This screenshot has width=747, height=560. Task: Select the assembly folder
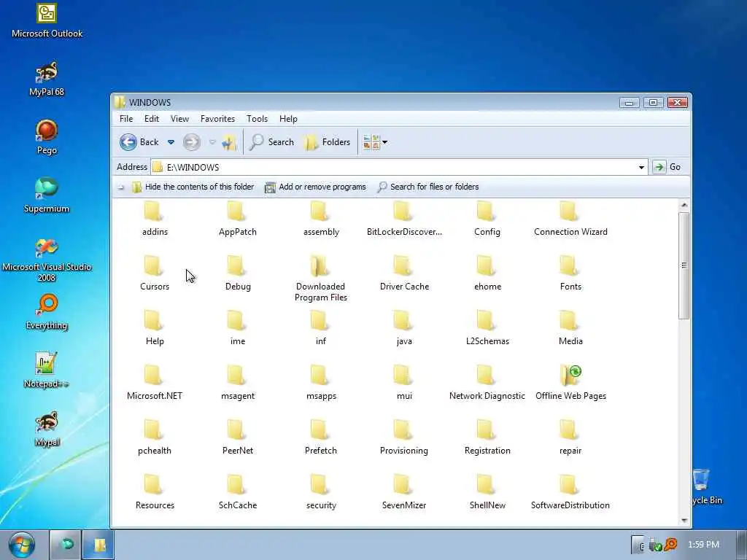point(321,219)
